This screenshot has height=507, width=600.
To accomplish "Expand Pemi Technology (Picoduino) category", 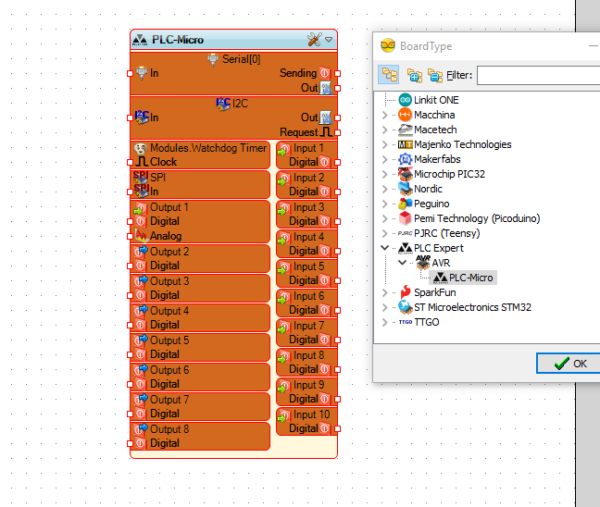I will click(385, 218).
